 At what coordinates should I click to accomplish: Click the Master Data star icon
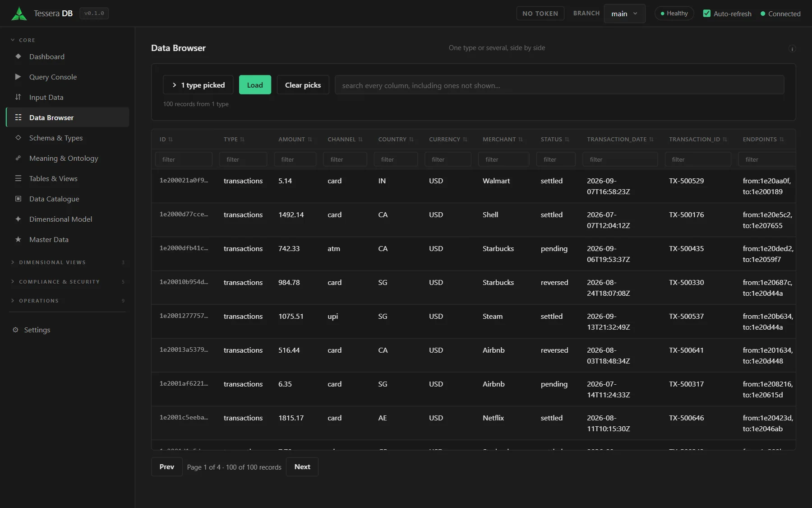(x=18, y=239)
